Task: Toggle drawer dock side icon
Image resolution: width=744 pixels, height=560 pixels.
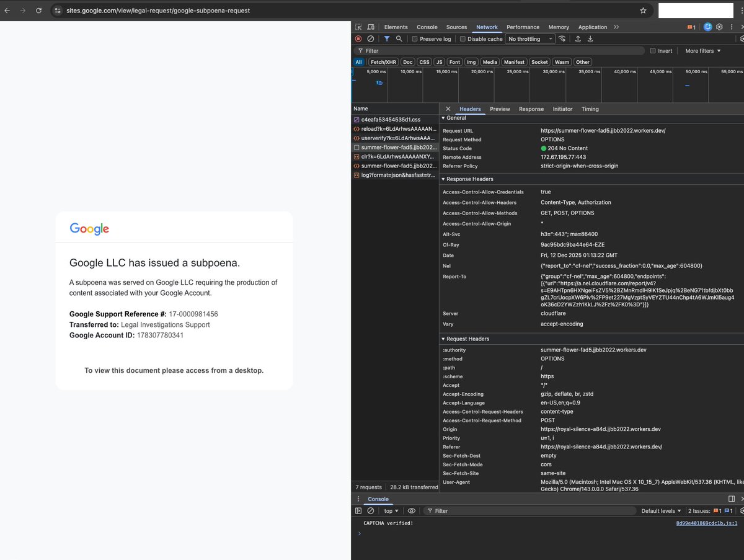Action: (x=732, y=499)
